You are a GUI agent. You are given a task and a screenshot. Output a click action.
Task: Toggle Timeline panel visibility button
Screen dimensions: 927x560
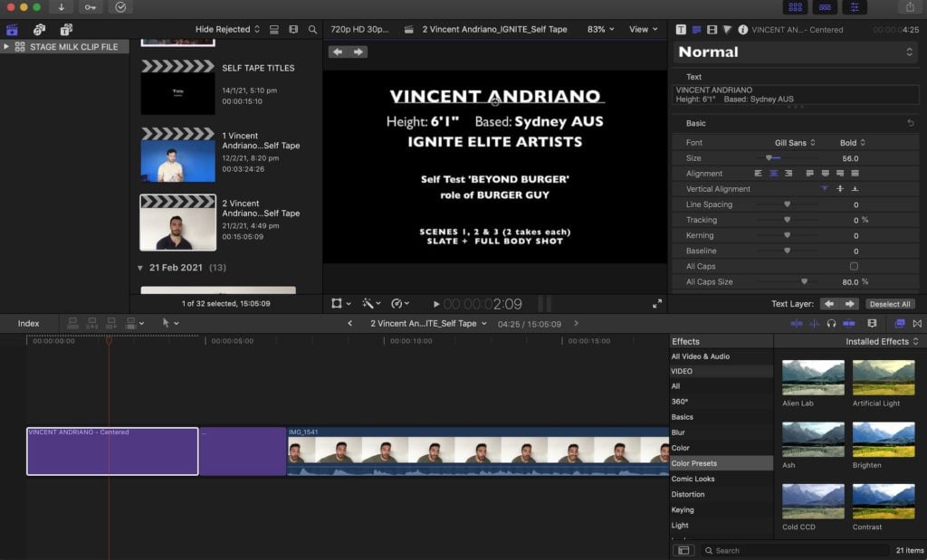(825, 7)
